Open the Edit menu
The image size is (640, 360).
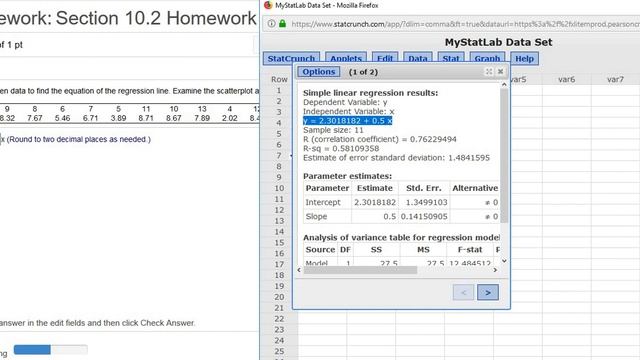click(x=384, y=58)
